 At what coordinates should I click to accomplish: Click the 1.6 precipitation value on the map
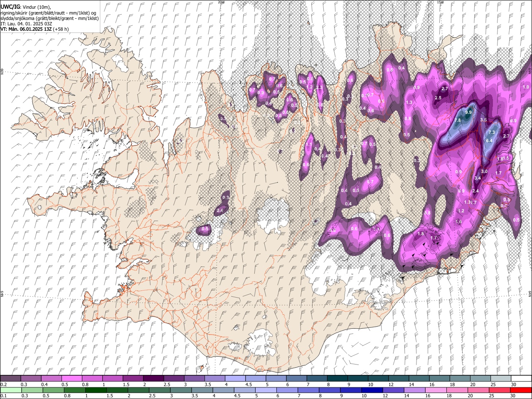[458, 222]
